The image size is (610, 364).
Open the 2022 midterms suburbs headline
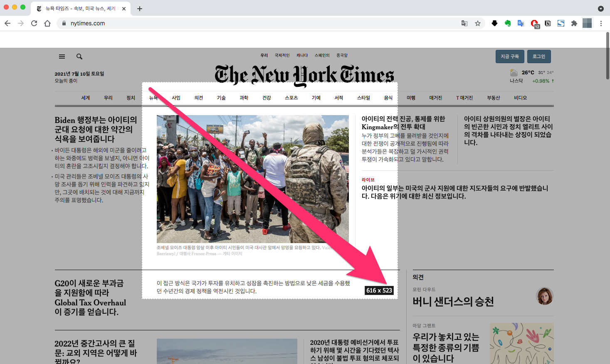point(96,352)
